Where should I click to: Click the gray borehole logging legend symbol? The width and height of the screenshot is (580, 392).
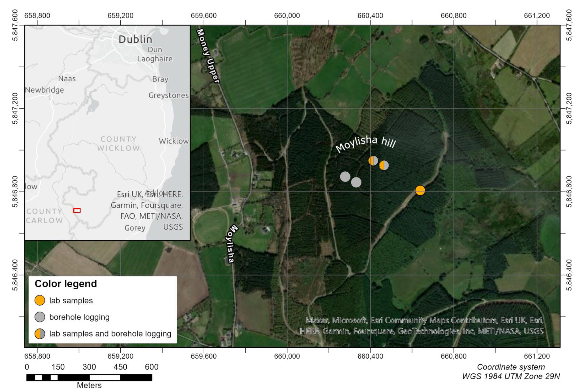[x=40, y=317]
